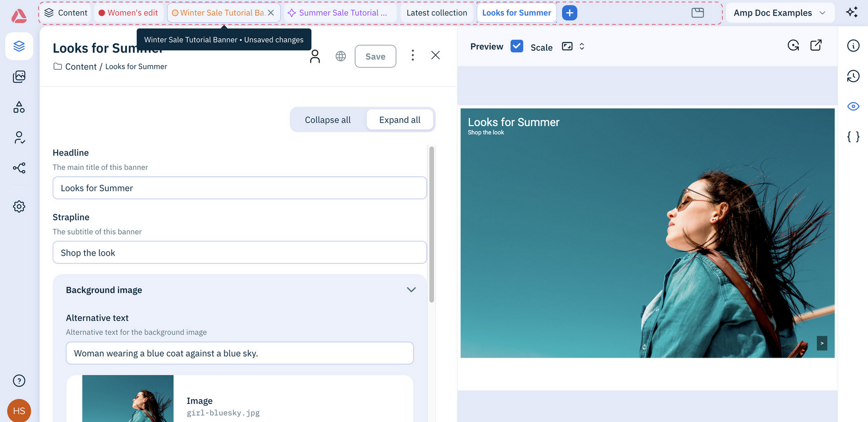Image resolution: width=868 pixels, height=422 pixels.
Task: Click the girl-bluesky.jpg image thumbnail
Action: [128, 398]
